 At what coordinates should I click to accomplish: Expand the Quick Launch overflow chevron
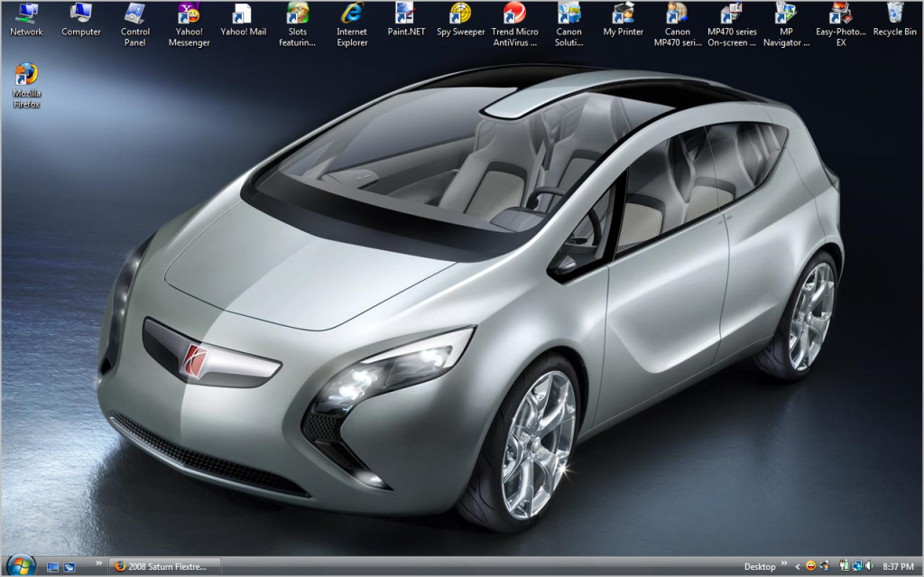click(98, 562)
